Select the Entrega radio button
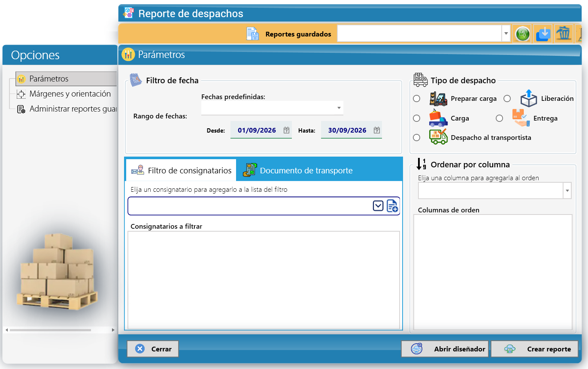The width and height of the screenshot is (588, 369). (x=499, y=118)
